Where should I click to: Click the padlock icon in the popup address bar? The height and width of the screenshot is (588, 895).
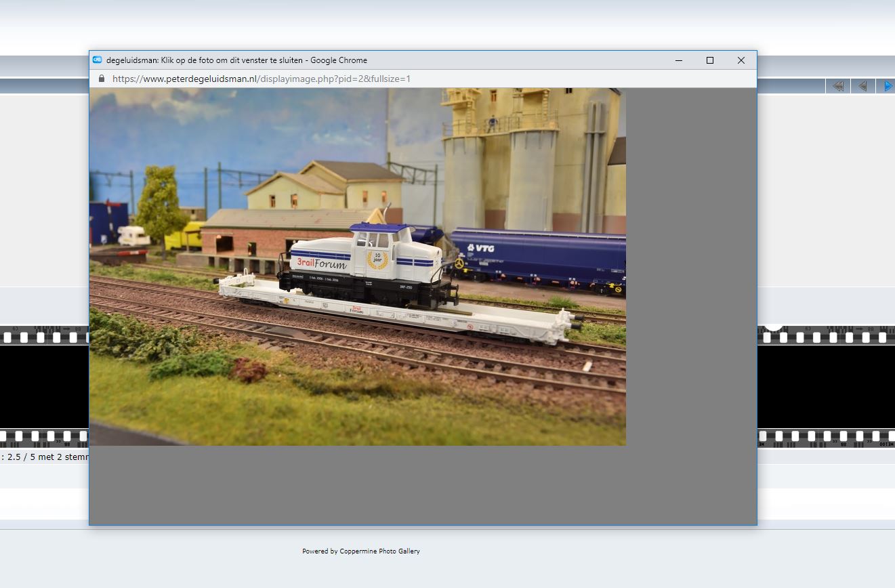coord(102,79)
